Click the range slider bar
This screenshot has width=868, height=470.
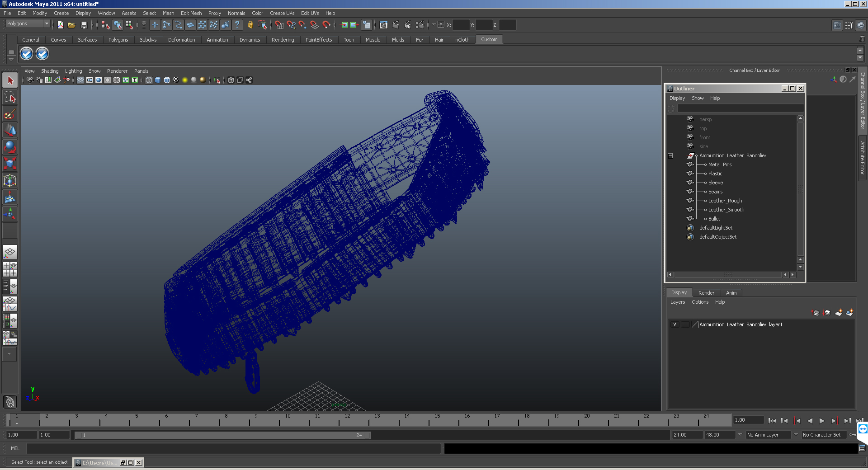pyautogui.click(x=223, y=435)
